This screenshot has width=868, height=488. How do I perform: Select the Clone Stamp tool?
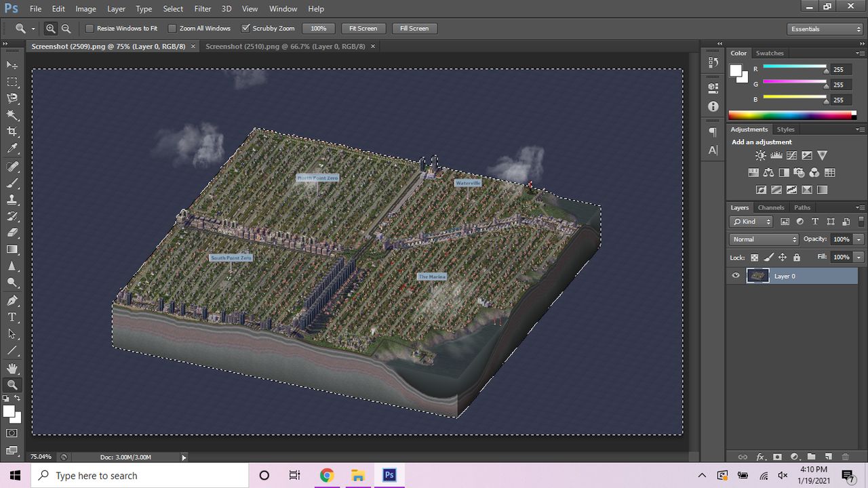(12, 200)
